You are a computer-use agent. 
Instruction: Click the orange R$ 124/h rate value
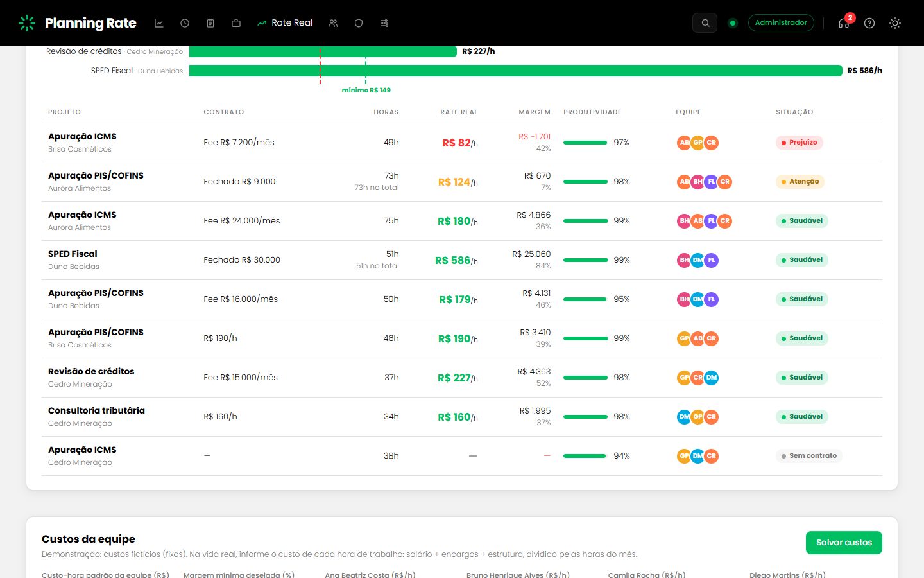click(x=458, y=182)
